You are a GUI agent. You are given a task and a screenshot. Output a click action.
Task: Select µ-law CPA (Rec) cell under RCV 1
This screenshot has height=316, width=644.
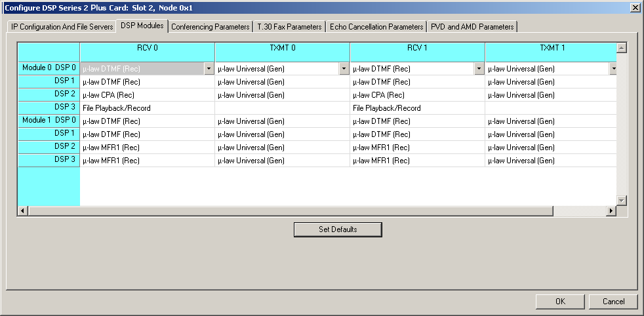(417, 95)
